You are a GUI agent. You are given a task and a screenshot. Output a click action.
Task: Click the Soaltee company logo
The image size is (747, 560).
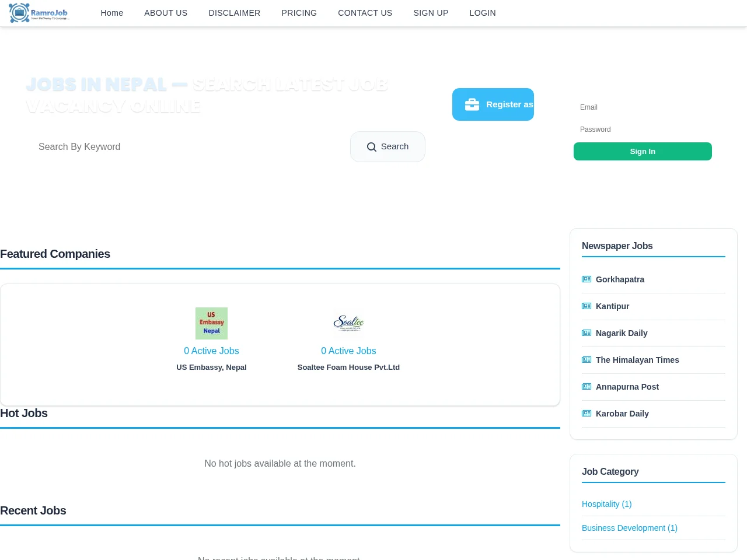(x=348, y=323)
